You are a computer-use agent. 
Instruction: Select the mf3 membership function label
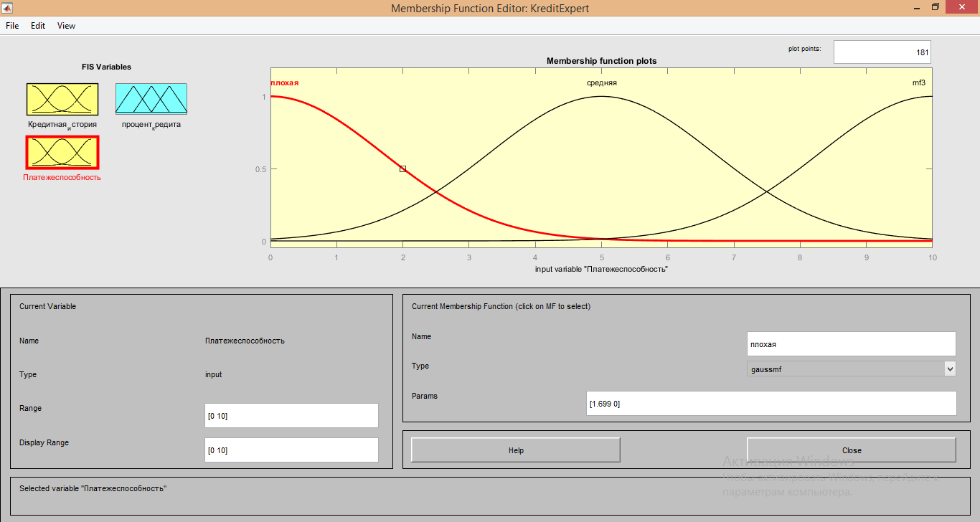(918, 82)
